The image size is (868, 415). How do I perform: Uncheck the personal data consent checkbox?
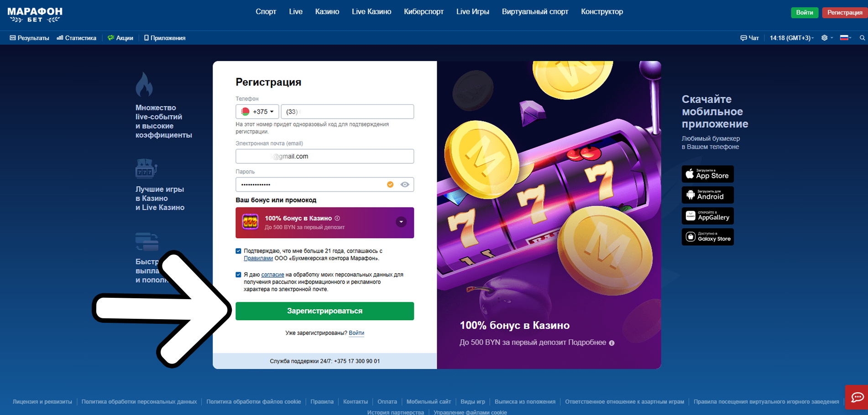coord(238,275)
